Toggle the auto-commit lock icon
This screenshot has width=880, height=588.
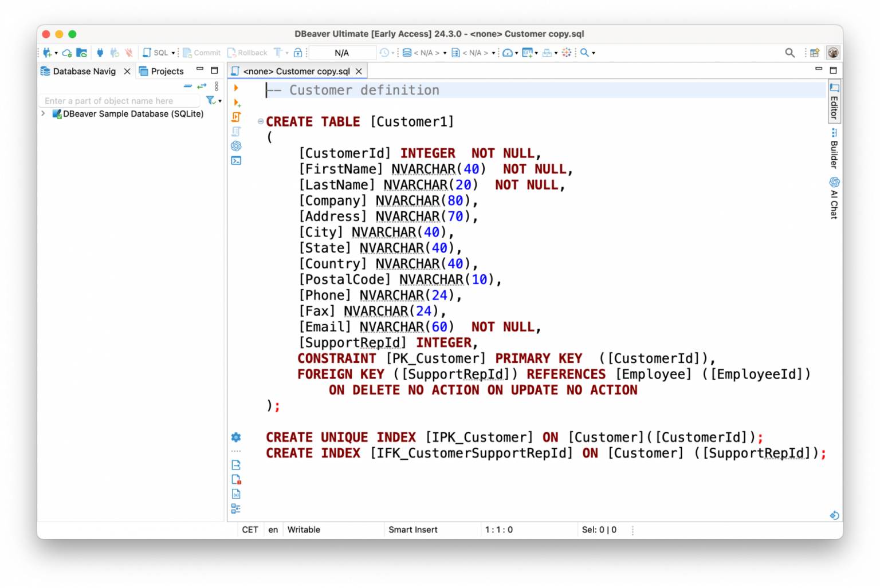tap(298, 52)
